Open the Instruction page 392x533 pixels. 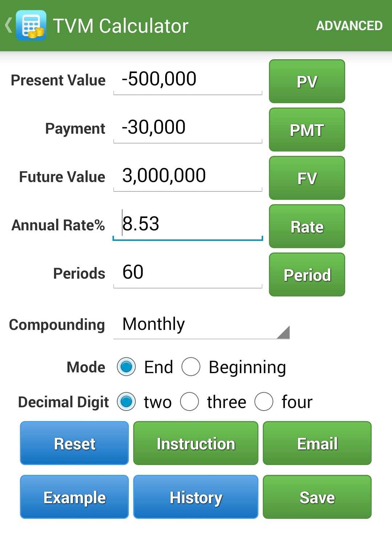[x=196, y=443]
